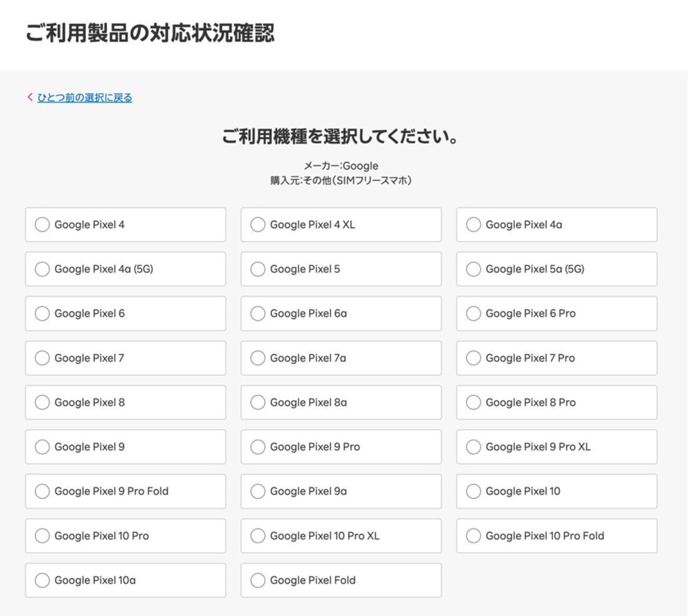Go back via ひとつ前の選択に戻る link
Viewport: 688px width, 616px height.
[x=84, y=98]
